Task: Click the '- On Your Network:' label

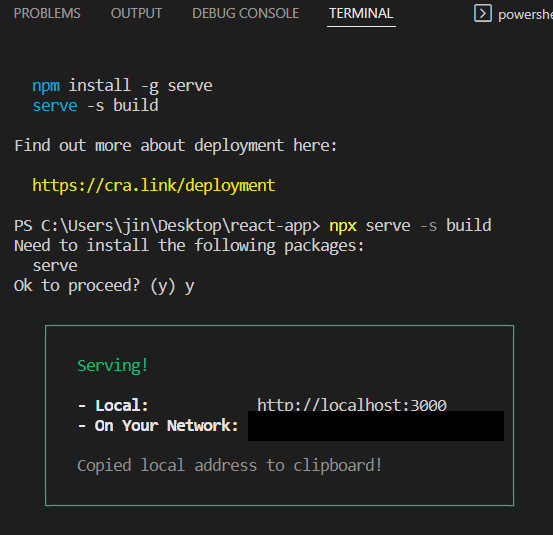Action: pyautogui.click(x=158, y=426)
